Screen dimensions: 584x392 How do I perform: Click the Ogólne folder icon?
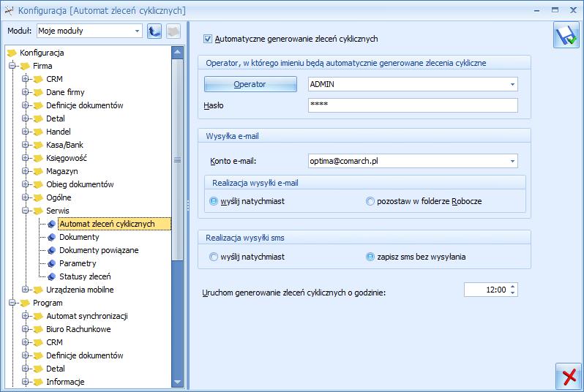(38, 197)
